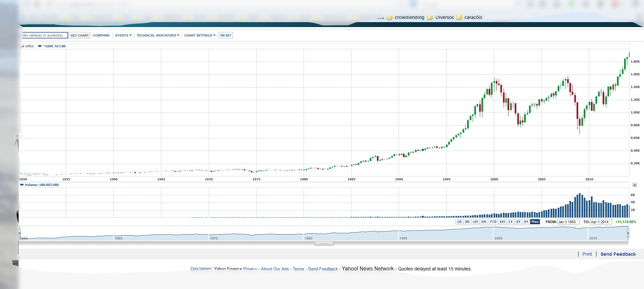Click the symbol name input field

coord(44,36)
